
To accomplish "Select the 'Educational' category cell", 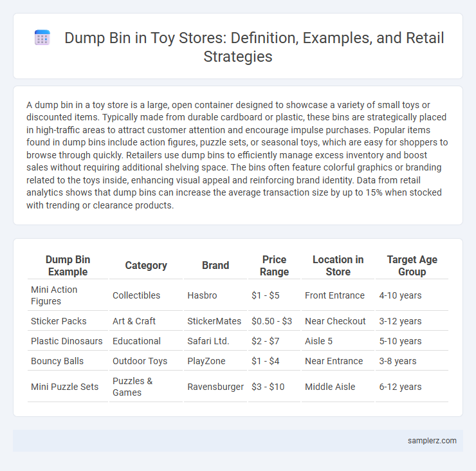I will (146, 341).
